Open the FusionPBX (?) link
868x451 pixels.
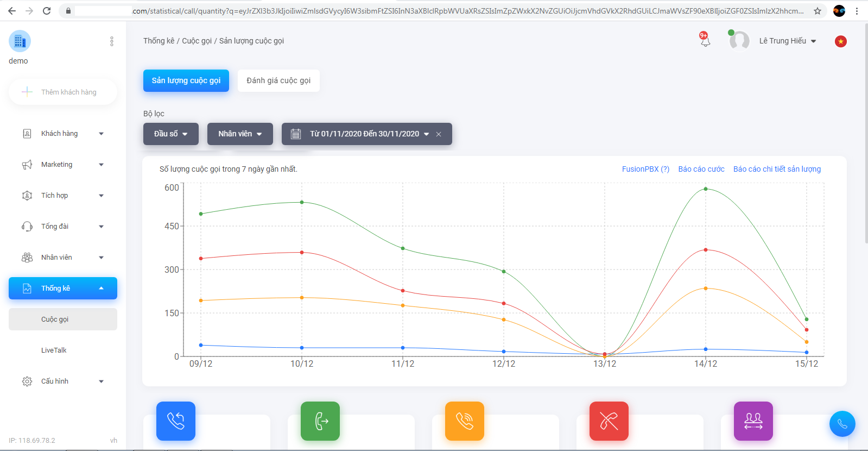click(x=645, y=169)
